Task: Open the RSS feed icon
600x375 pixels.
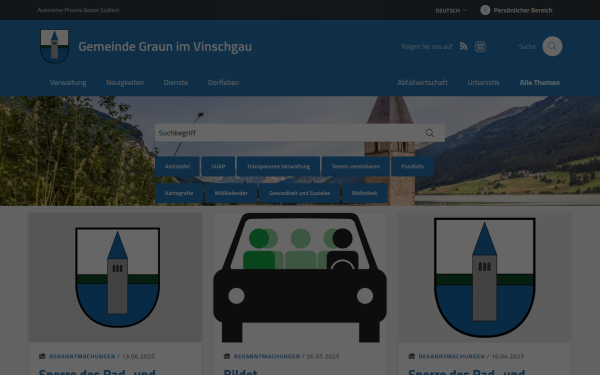Action: click(463, 46)
